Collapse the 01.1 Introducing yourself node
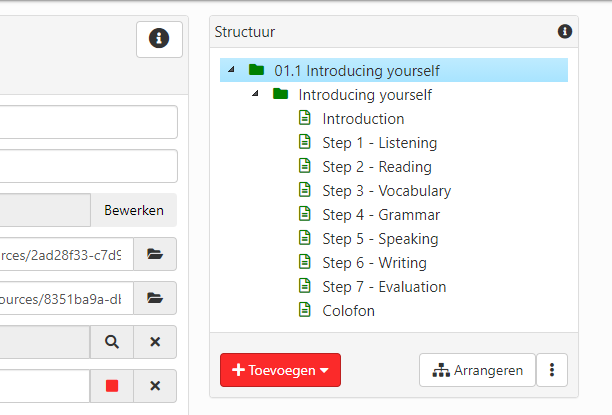This screenshot has width=612, height=415. click(232, 70)
